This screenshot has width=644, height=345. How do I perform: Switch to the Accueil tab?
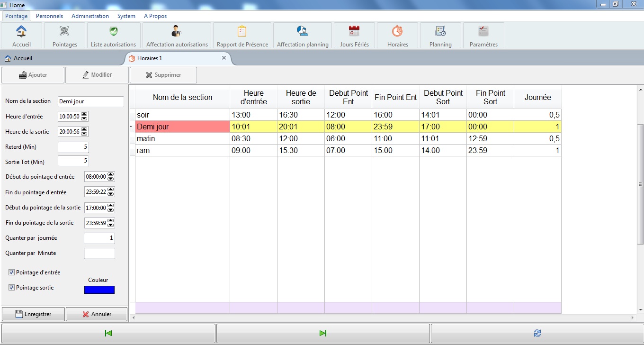[x=23, y=58]
